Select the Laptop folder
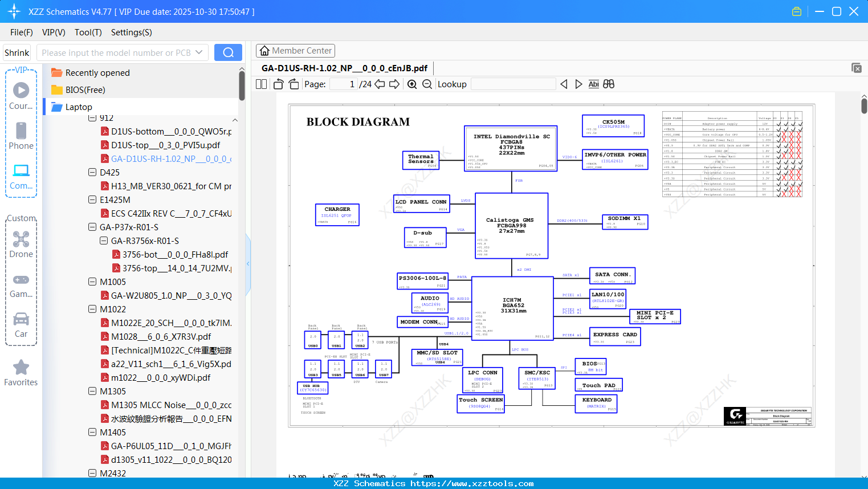The image size is (868, 489). point(79,107)
